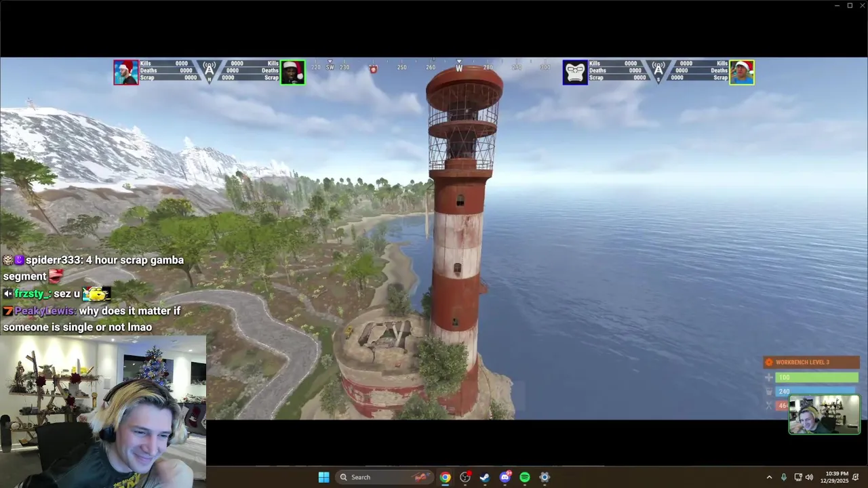The image size is (868, 488).
Task: Click the taskbar Search box
Action: pyautogui.click(x=385, y=477)
